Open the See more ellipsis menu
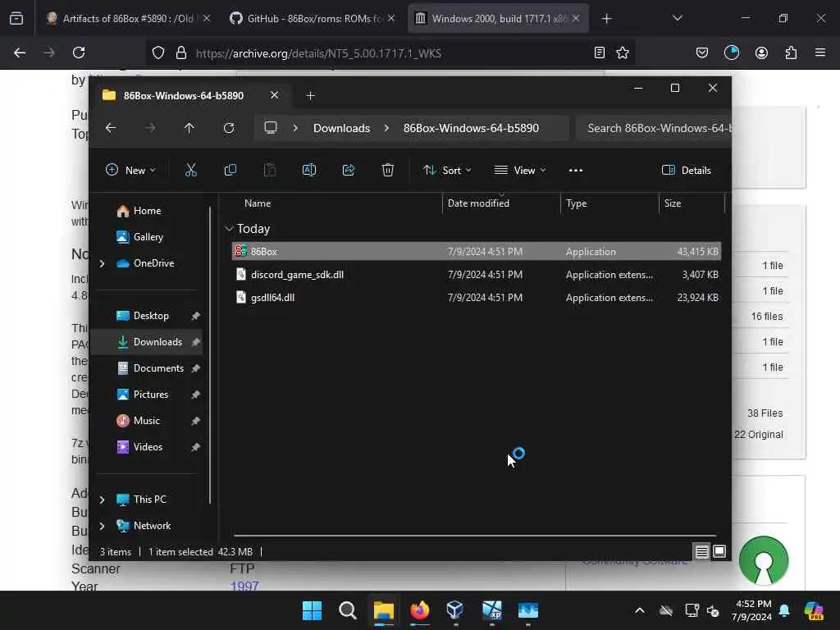840x630 pixels. 575,171
